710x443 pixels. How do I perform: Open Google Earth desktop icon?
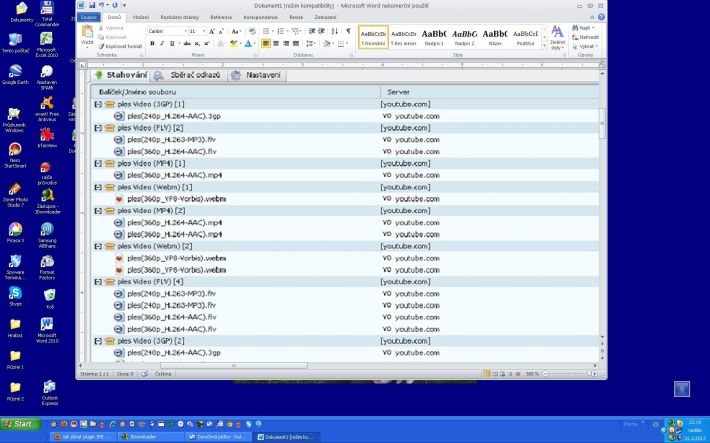click(15, 74)
